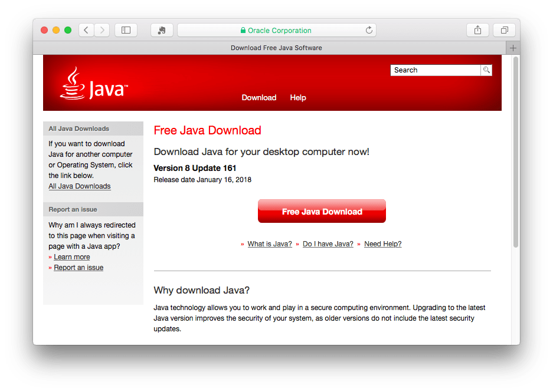Image resolution: width=553 pixels, height=392 pixels.
Task: Open the Evernote extension button
Action: coord(162,30)
